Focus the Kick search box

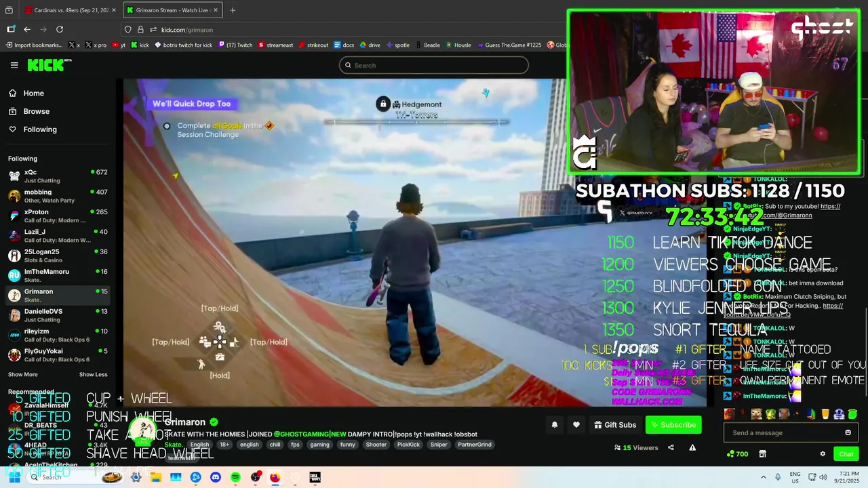point(434,65)
